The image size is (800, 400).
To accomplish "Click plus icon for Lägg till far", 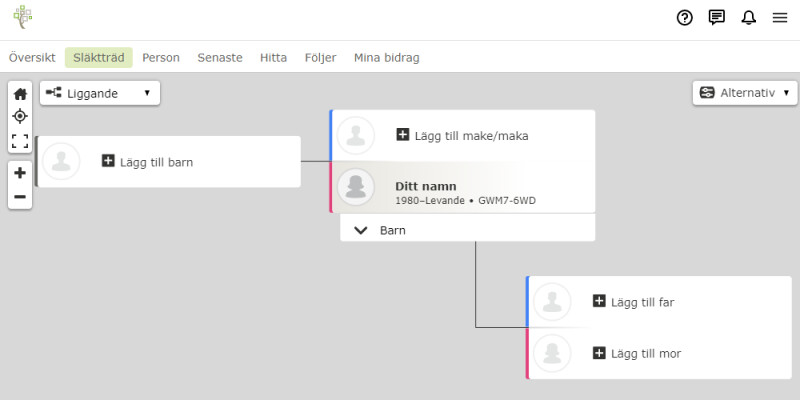I will click(x=599, y=301).
